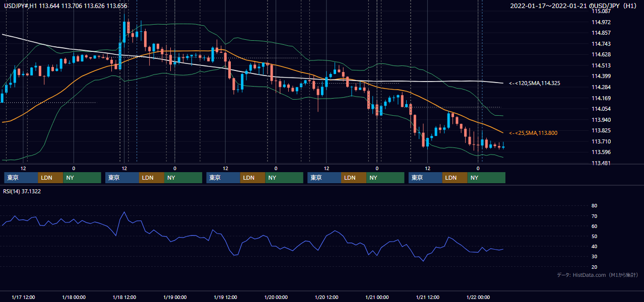Click the 1/21 00:00 time axis label
Screen dimensions: 644x302
377,297
